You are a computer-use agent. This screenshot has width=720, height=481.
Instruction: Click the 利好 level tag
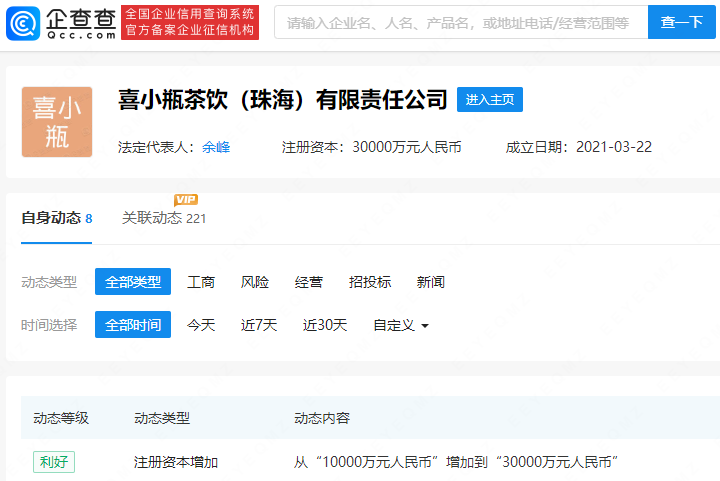pyautogui.click(x=54, y=462)
